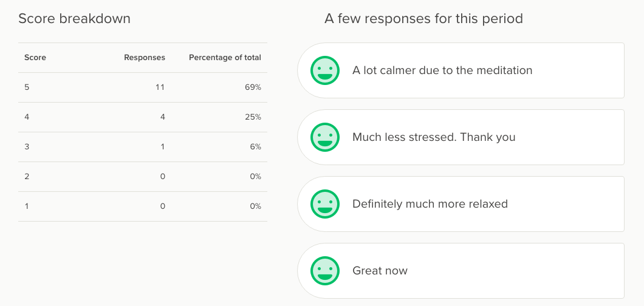Screen dimensions: 644x306
Task: Click smiley icon beside 'Great now'
Action: 324,271
